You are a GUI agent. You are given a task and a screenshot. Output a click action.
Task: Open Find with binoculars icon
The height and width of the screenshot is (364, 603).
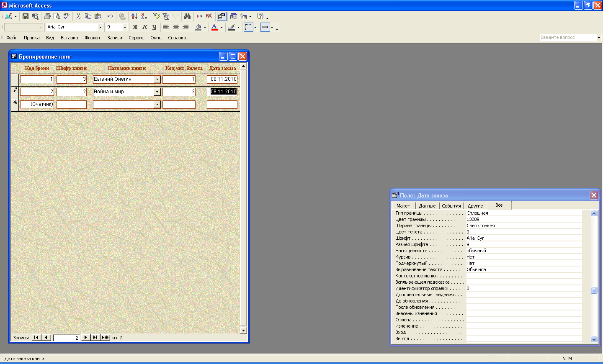[x=187, y=16]
